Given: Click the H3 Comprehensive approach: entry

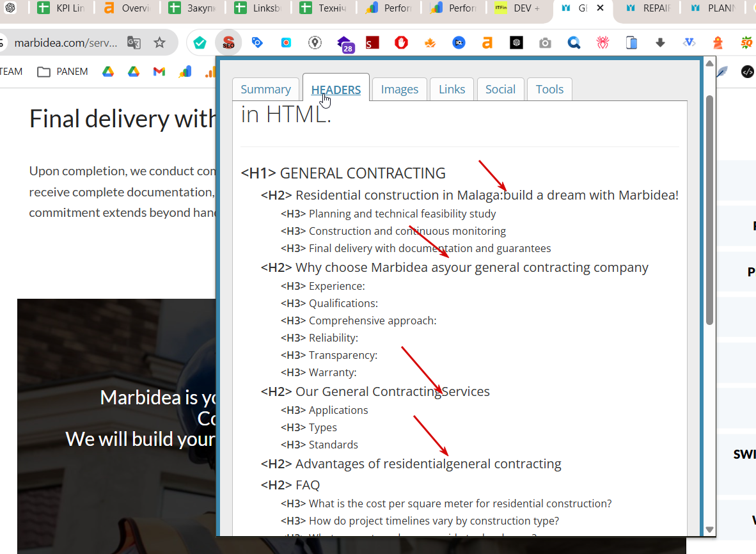Looking at the screenshot, I should point(358,321).
